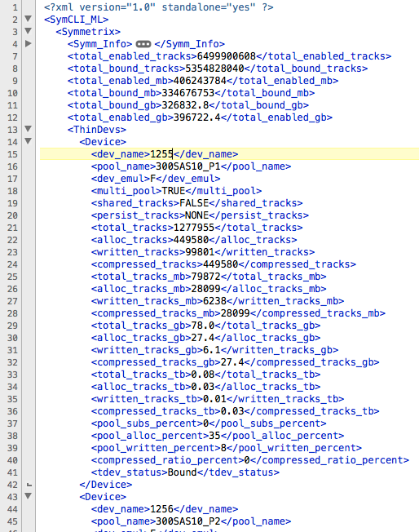Click line number 1 in the gutter
The width and height of the screenshot is (419, 532).
pos(15,7)
